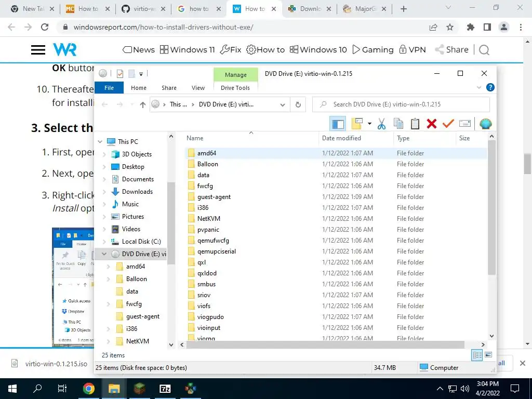Open dropdown arrow next to folder options icon
Viewport: 532px width, 399px height.
(x=369, y=124)
